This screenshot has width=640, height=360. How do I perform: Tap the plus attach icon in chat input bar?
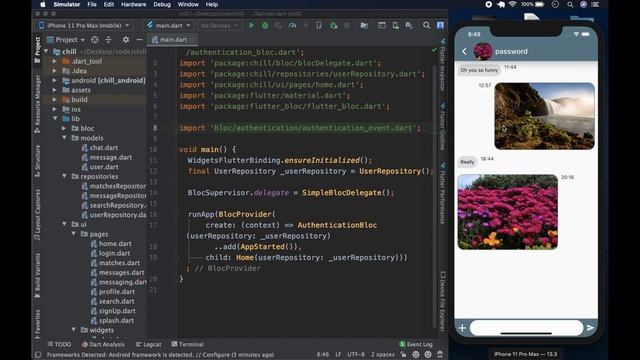click(462, 328)
